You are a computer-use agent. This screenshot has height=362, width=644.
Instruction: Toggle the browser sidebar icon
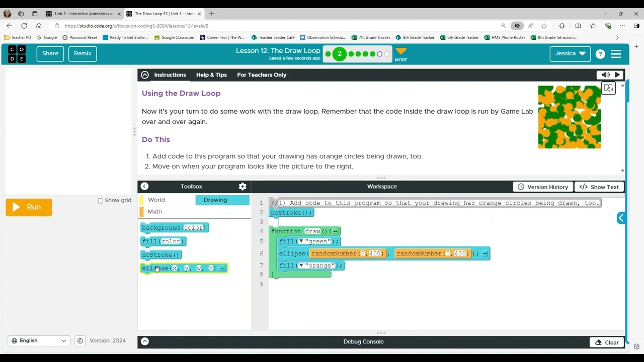(636, 26)
